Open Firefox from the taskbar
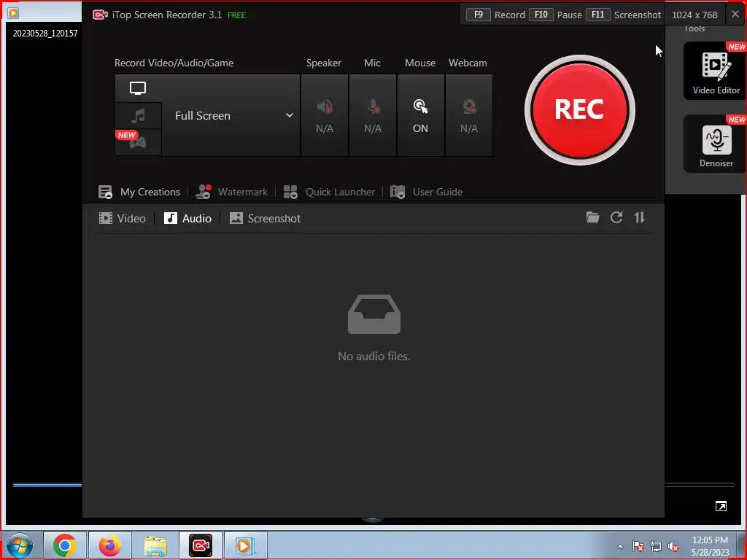747x560 pixels. tap(110, 545)
